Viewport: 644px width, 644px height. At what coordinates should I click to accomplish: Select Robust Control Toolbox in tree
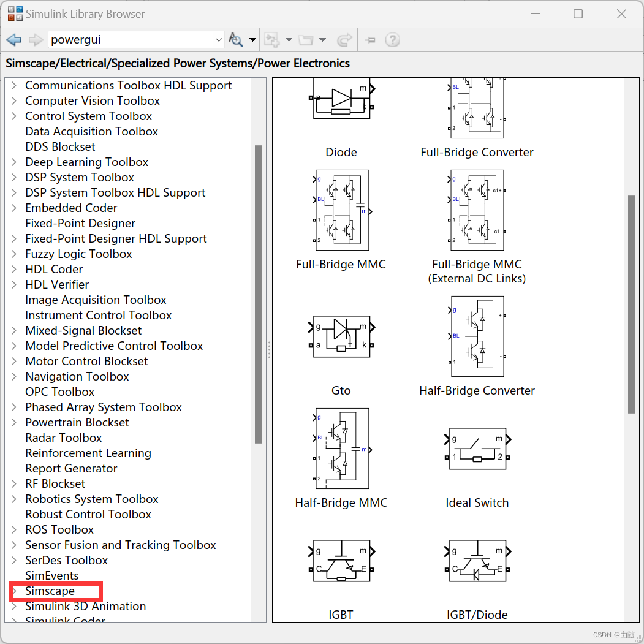[88, 514]
